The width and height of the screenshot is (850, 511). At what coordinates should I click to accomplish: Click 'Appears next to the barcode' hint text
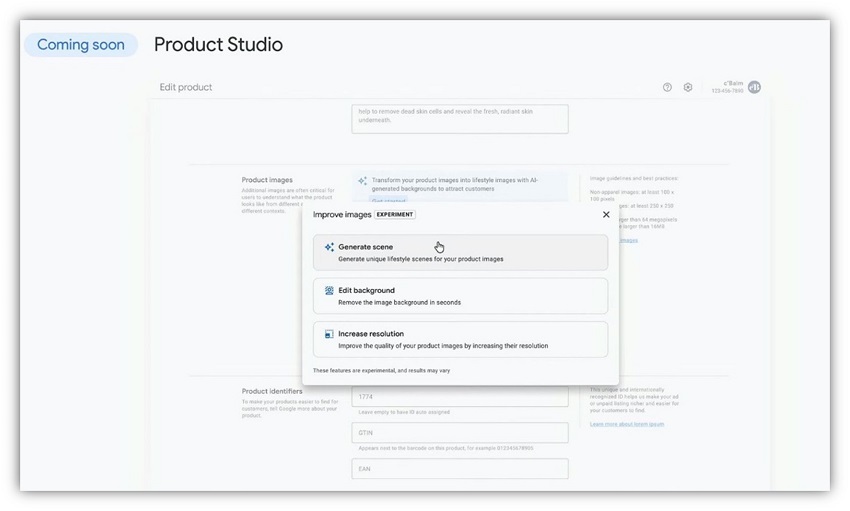(x=446, y=448)
